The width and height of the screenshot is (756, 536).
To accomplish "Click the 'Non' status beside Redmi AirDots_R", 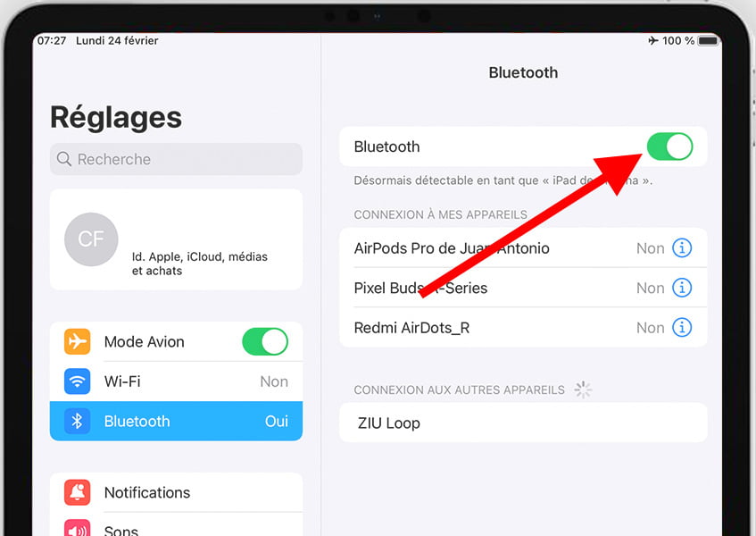I will [x=651, y=328].
